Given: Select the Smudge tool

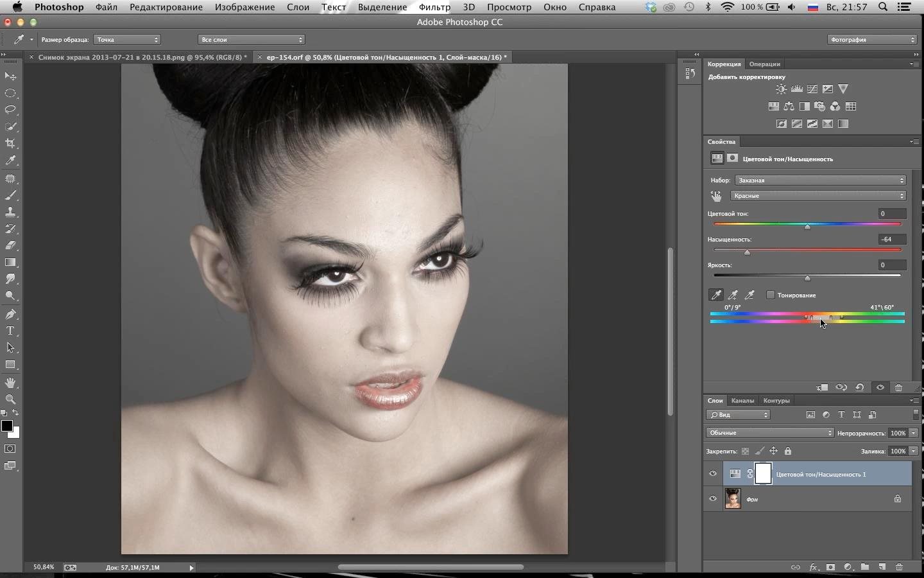Looking at the screenshot, I should (10, 279).
